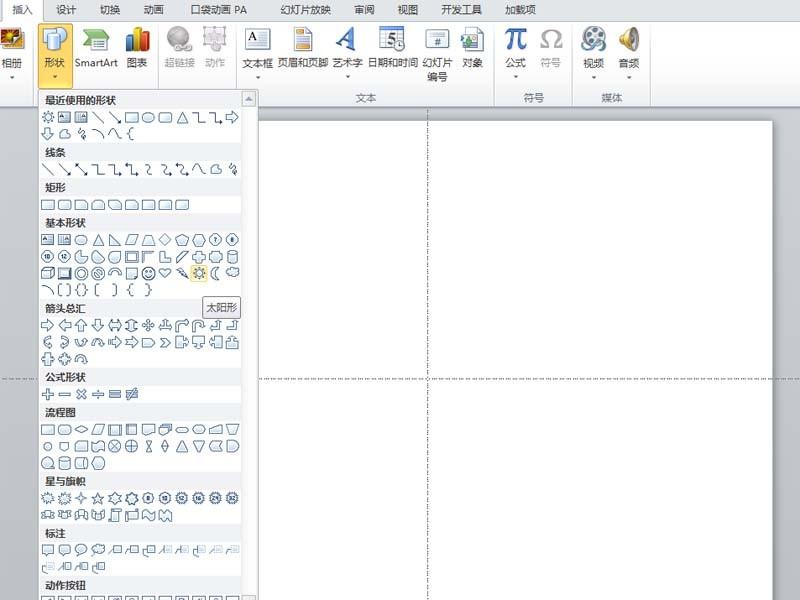800x600 pixels.
Task: Choose the Rectangular Callout shape
Action: coord(47,550)
